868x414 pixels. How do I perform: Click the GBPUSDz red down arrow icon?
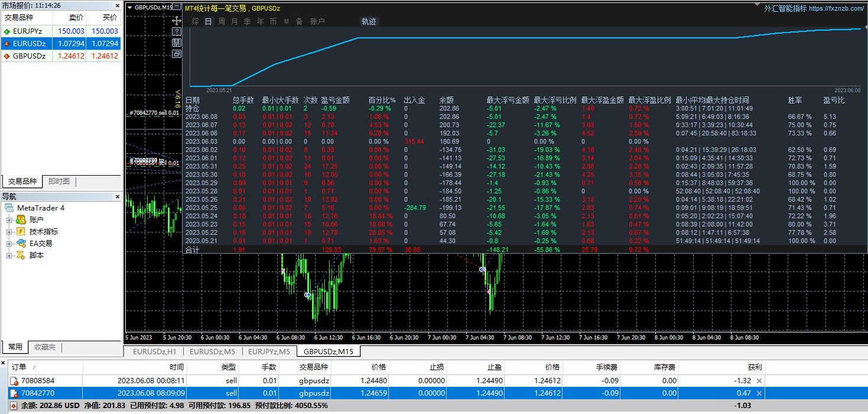coord(7,56)
